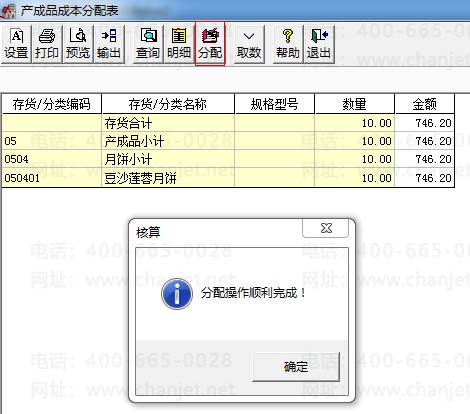
Task: Click the 分配操作顺利完成 message text
Action: tap(253, 293)
